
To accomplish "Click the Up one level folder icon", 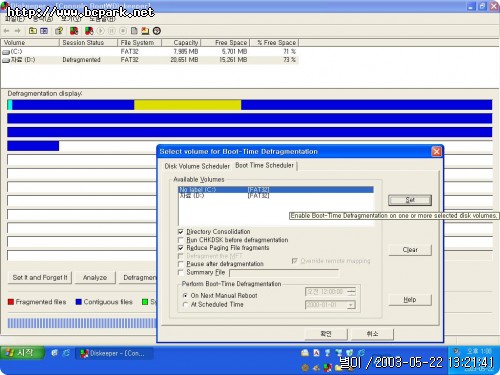I will tap(33, 31).
